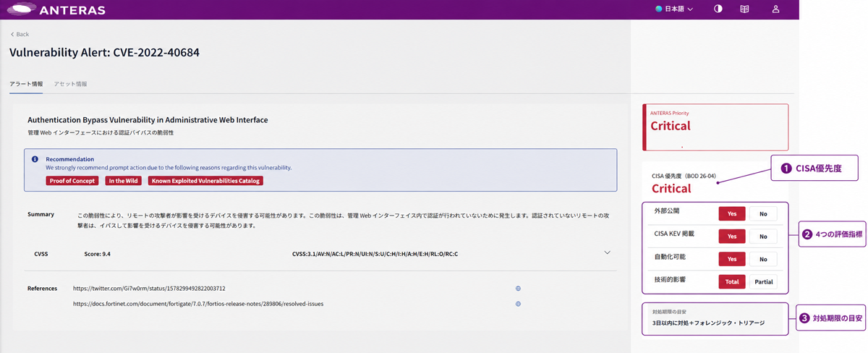Image resolution: width=868 pixels, height=353 pixels.
Task: Open globe icon next to fortinet reference
Action: coord(519,304)
